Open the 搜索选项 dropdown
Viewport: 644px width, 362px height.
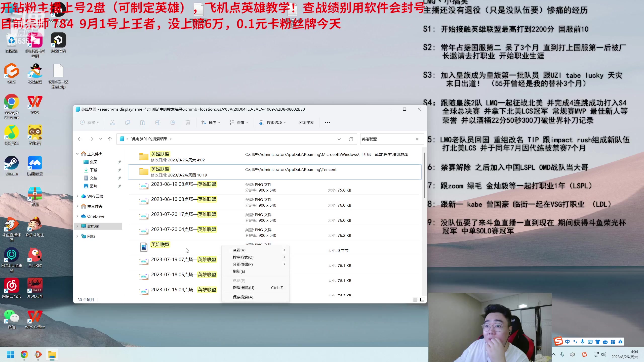[273, 122]
